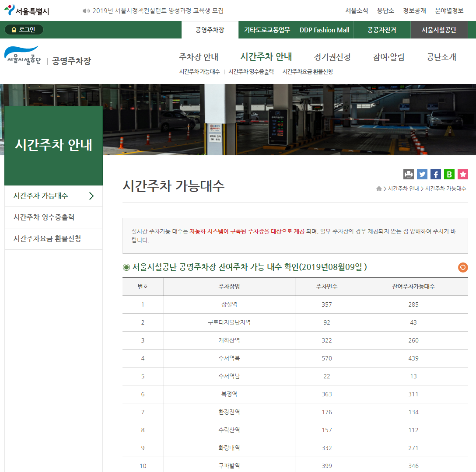Expand 시간주차 가능대수 via its sidebar chevron
The height and width of the screenshot is (472, 476).
pyautogui.click(x=92, y=196)
